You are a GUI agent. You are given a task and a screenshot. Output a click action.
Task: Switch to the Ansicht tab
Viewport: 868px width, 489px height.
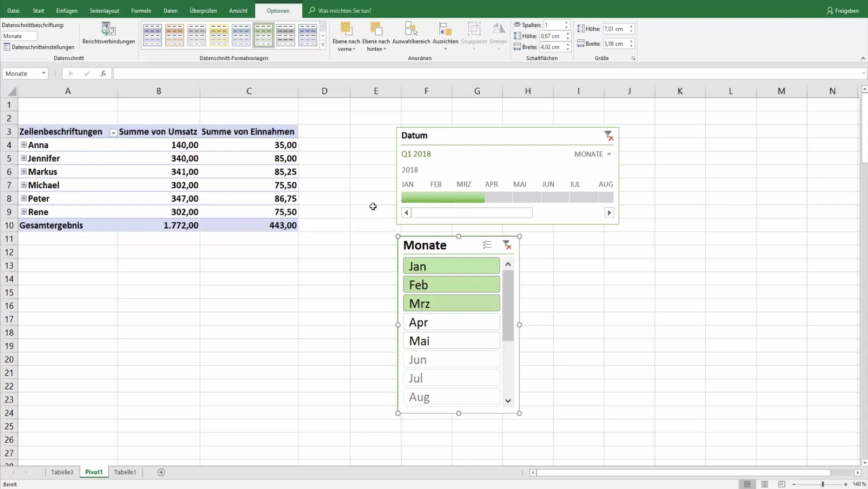tap(238, 10)
